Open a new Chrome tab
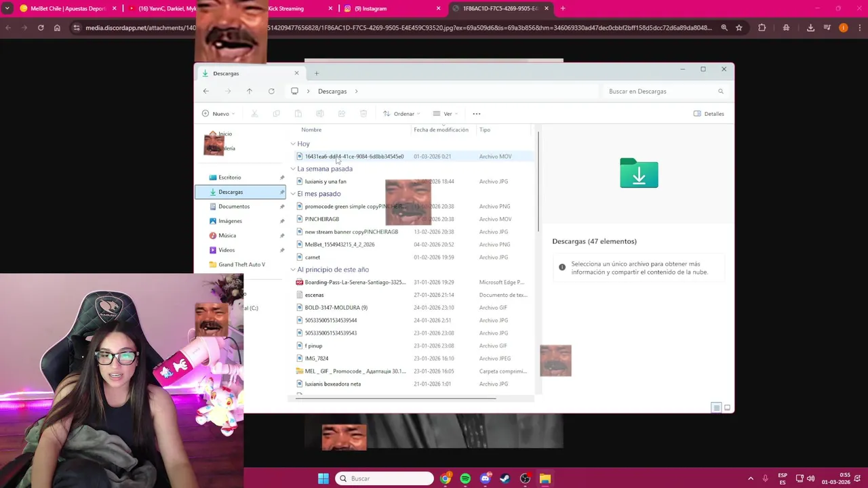868x488 pixels. (563, 8)
